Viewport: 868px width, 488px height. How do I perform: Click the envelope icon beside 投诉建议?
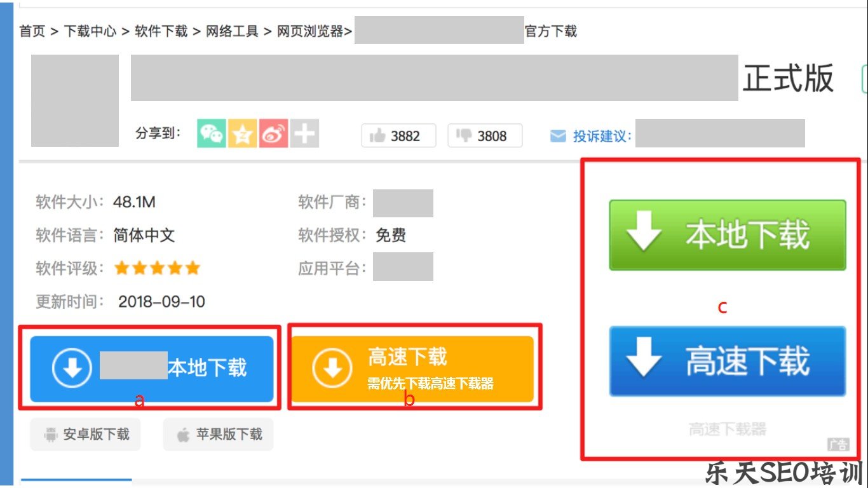coord(558,136)
